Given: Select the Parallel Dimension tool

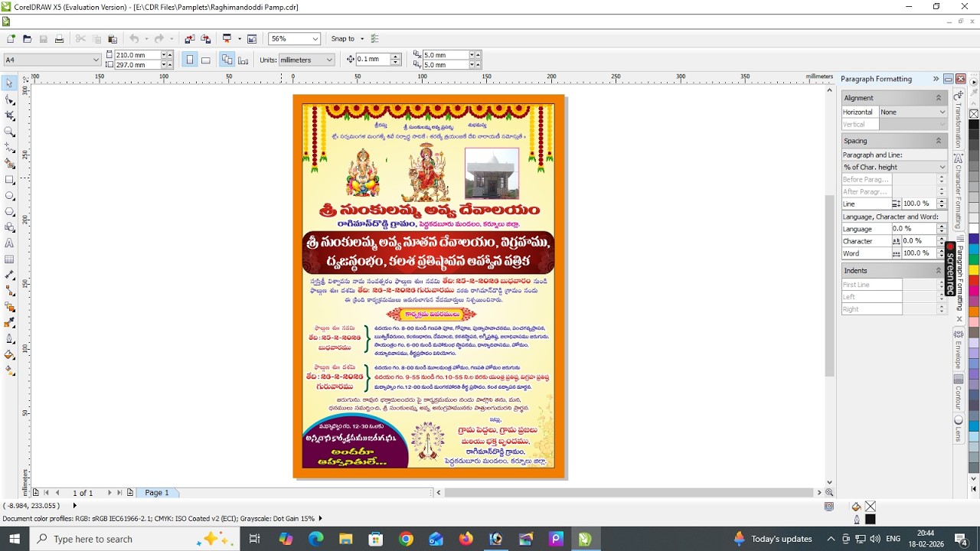Looking at the screenshot, I should 9,275.
